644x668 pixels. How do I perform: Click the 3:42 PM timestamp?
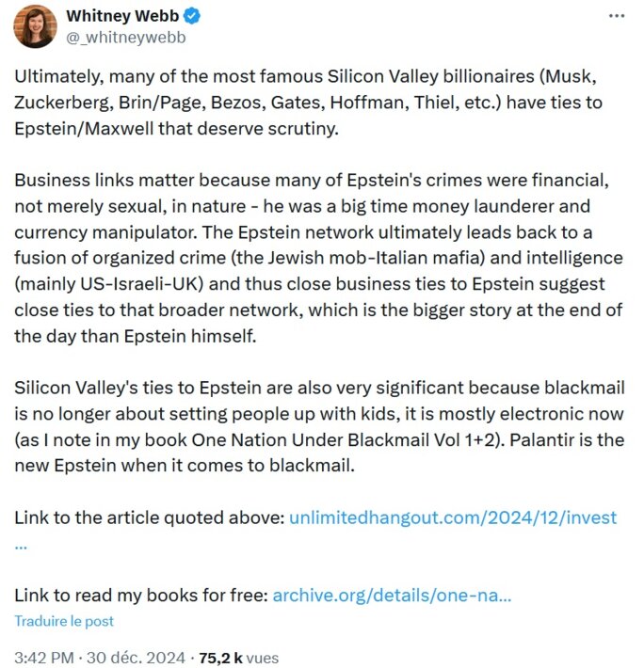click(44, 658)
